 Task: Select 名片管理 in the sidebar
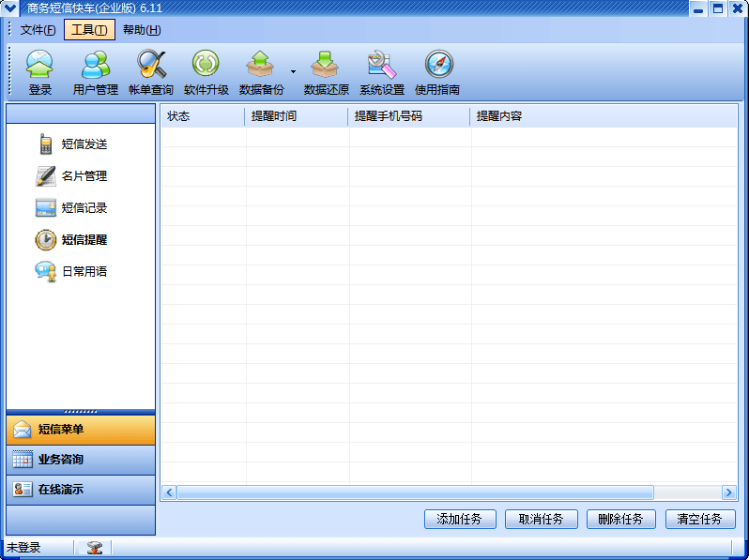click(83, 176)
